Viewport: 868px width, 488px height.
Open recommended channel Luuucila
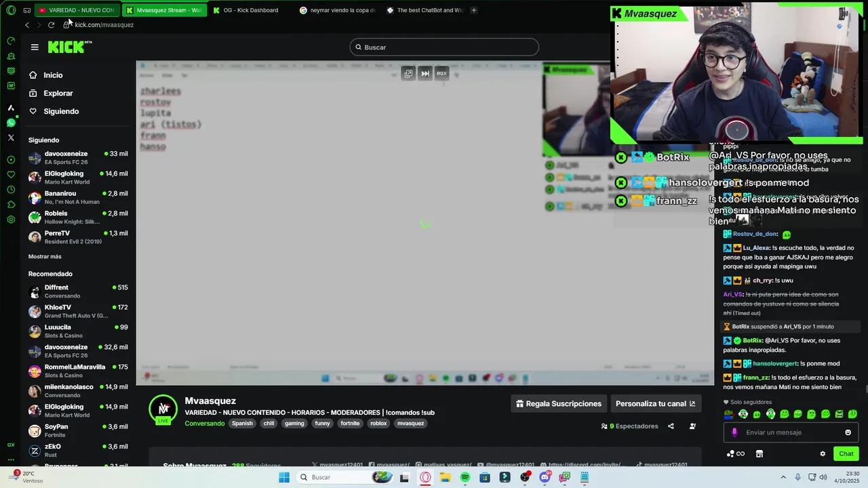pyautogui.click(x=78, y=331)
